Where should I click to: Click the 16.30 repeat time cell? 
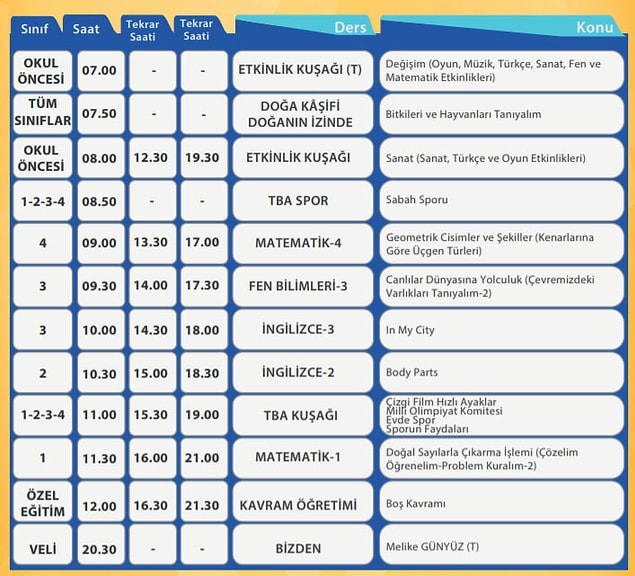click(x=153, y=501)
